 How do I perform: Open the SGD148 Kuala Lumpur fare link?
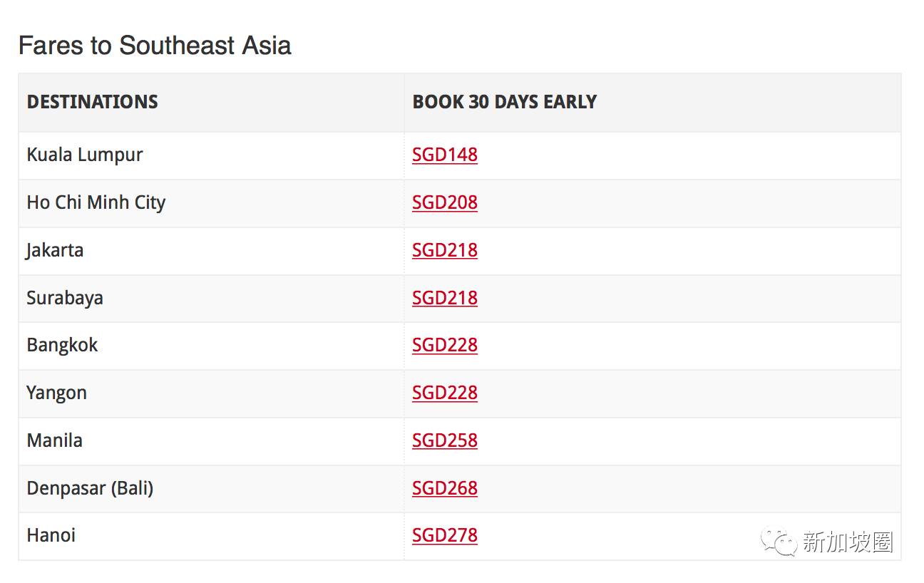[444, 155]
